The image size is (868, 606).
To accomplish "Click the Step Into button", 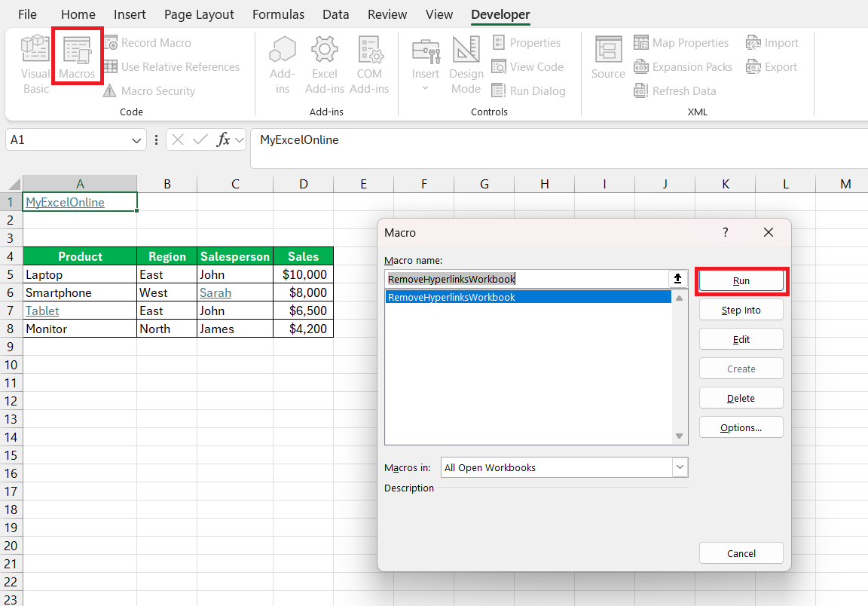I will pyautogui.click(x=741, y=311).
